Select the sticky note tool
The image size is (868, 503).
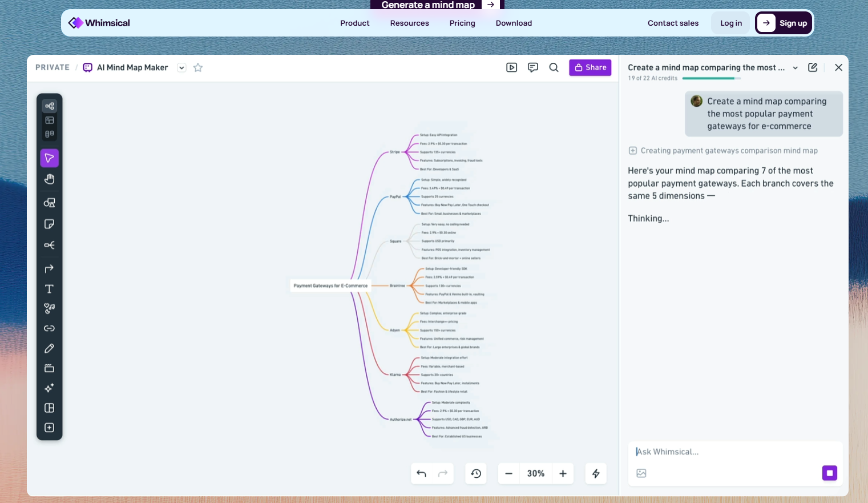[50, 224]
